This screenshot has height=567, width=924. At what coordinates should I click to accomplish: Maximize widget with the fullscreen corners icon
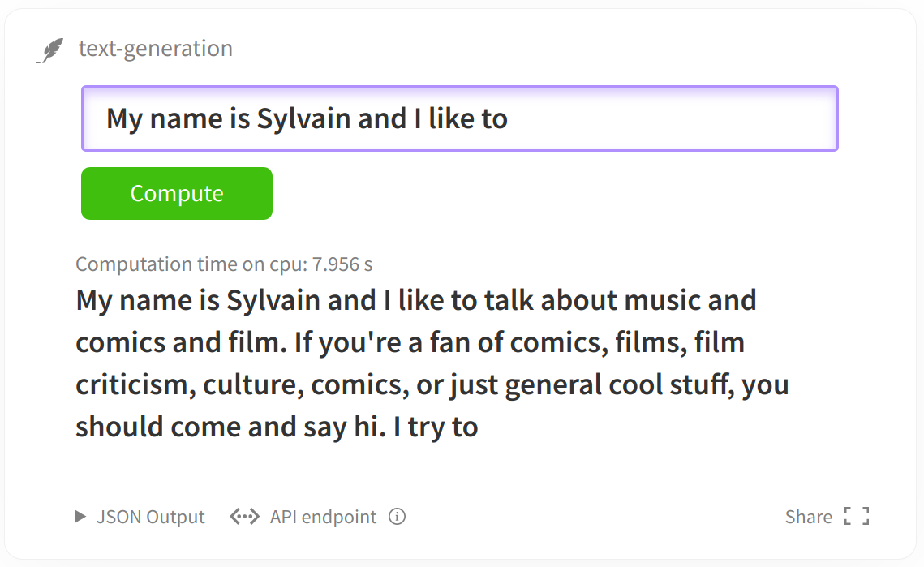(857, 517)
